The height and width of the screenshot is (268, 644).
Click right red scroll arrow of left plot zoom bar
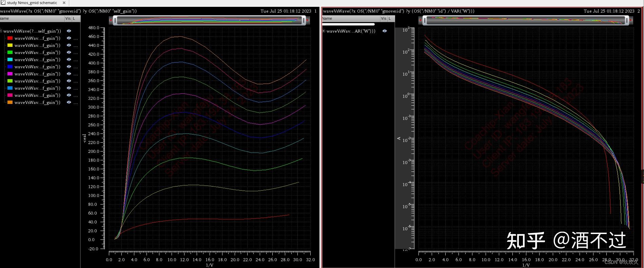point(308,20)
